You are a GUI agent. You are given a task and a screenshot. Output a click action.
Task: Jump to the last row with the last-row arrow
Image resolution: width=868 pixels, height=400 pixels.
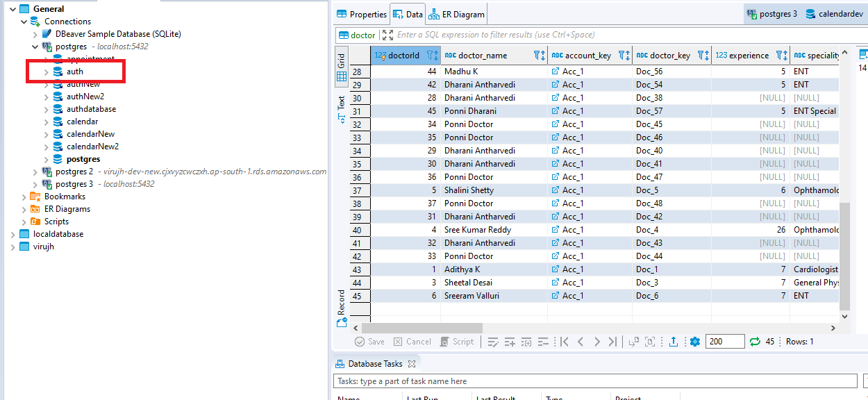point(612,342)
